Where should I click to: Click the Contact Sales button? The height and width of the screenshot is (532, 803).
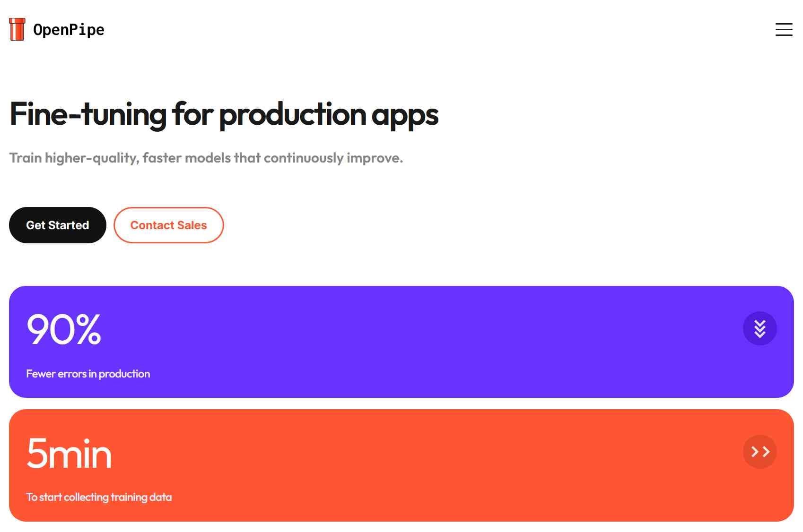168,225
